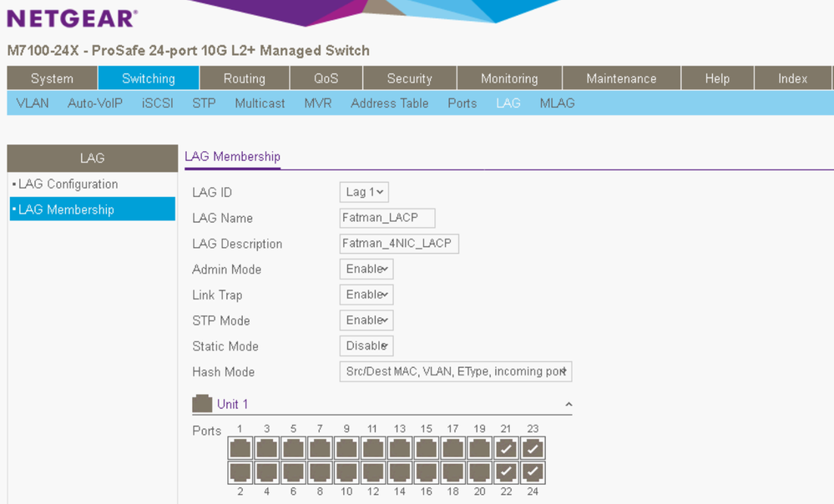Click the Unit 1 switch icon
This screenshot has height=504, width=834.
click(x=202, y=404)
